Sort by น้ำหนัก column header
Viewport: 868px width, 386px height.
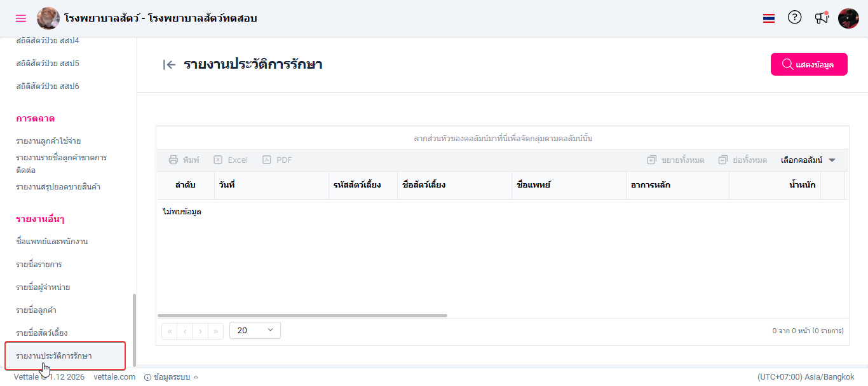pos(775,185)
